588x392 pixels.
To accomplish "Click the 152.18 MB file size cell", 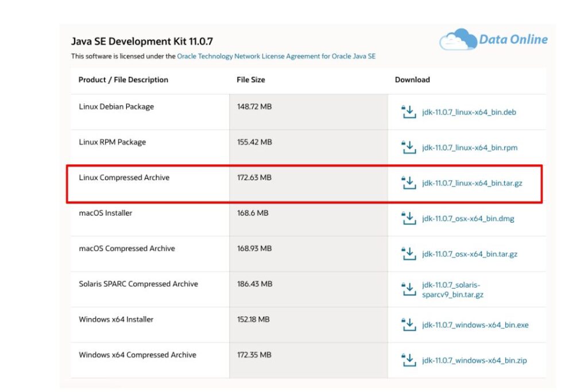I will (x=308, y=325).
